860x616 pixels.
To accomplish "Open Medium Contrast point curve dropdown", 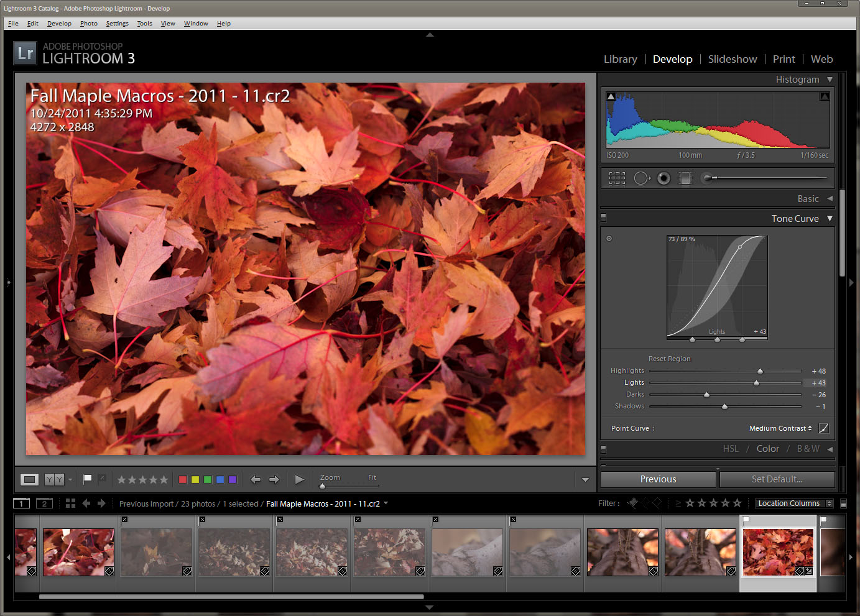I will point(780,428).
